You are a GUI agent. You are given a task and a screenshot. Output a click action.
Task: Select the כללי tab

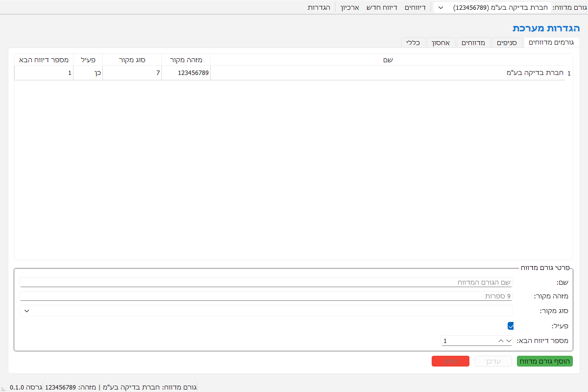tap(413, 43)
